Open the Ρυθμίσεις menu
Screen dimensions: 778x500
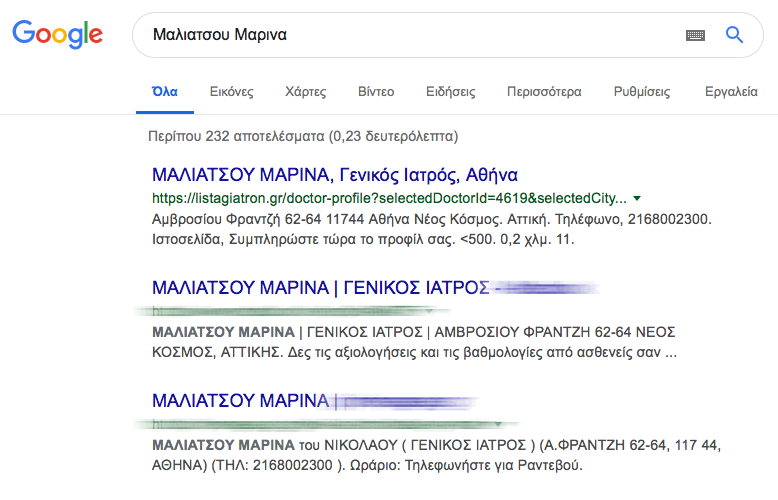642,92
